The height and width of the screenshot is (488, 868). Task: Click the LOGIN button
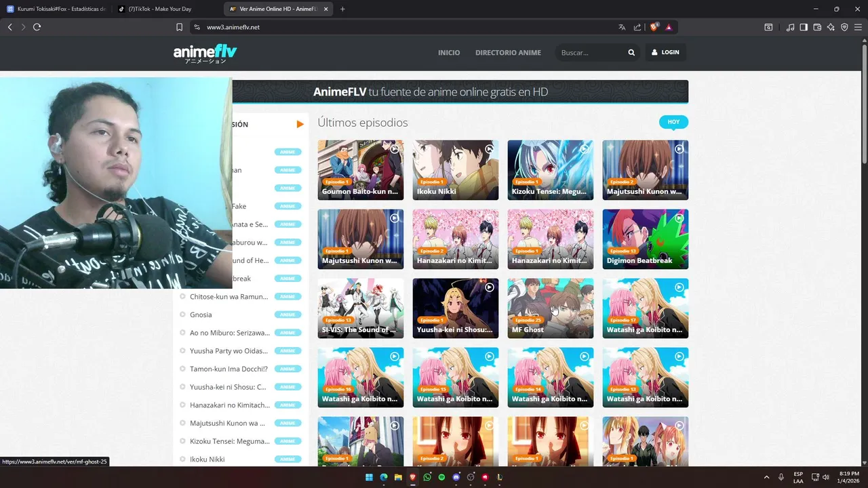tap(665, 52)
